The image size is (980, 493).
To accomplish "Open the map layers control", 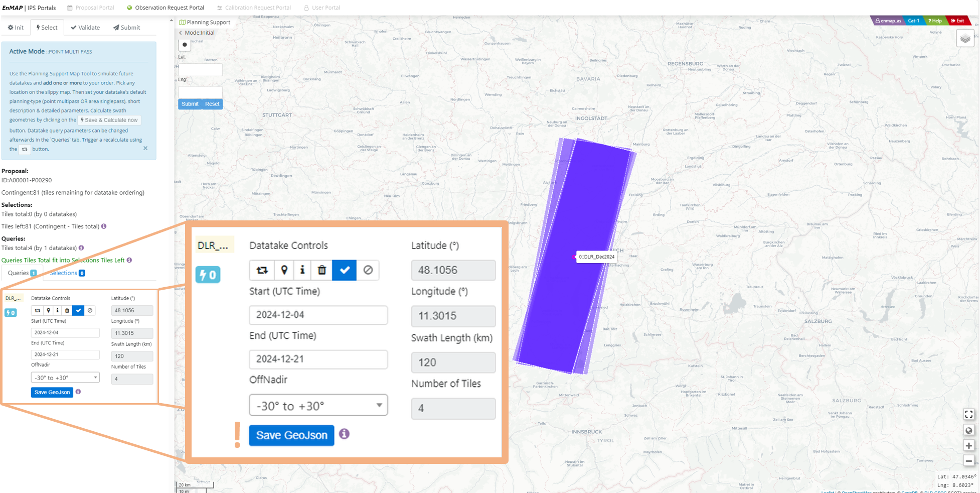I will tap(965, 39).
